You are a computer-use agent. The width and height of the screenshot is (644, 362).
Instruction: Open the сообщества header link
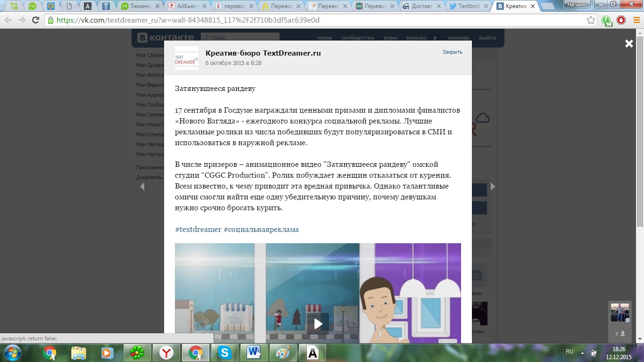click(357, 38)
